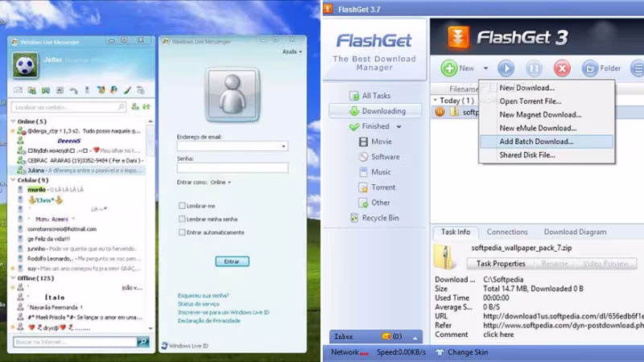This screenshot has width=644, height=362.
Task: Open the New button dropdown arrow
Action: (x=486, y=68)
